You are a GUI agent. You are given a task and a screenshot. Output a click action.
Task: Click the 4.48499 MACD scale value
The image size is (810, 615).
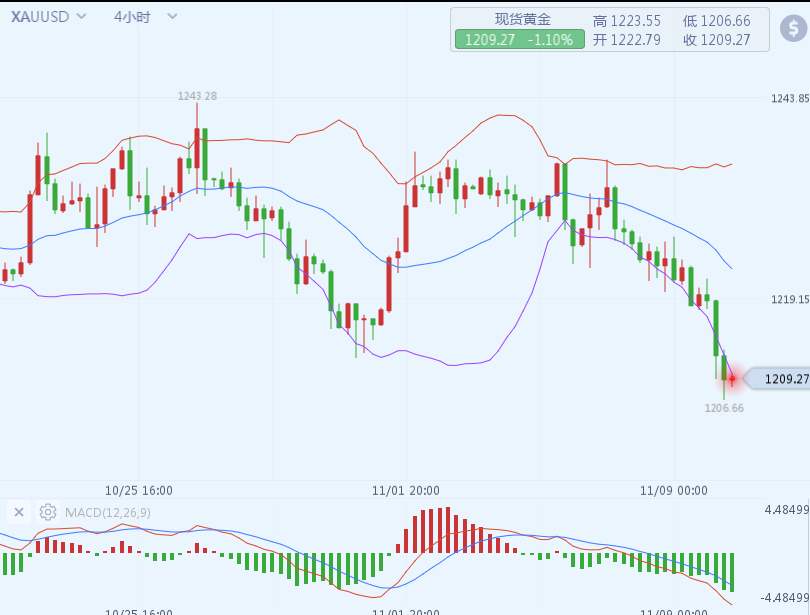[x=785, y=510]
